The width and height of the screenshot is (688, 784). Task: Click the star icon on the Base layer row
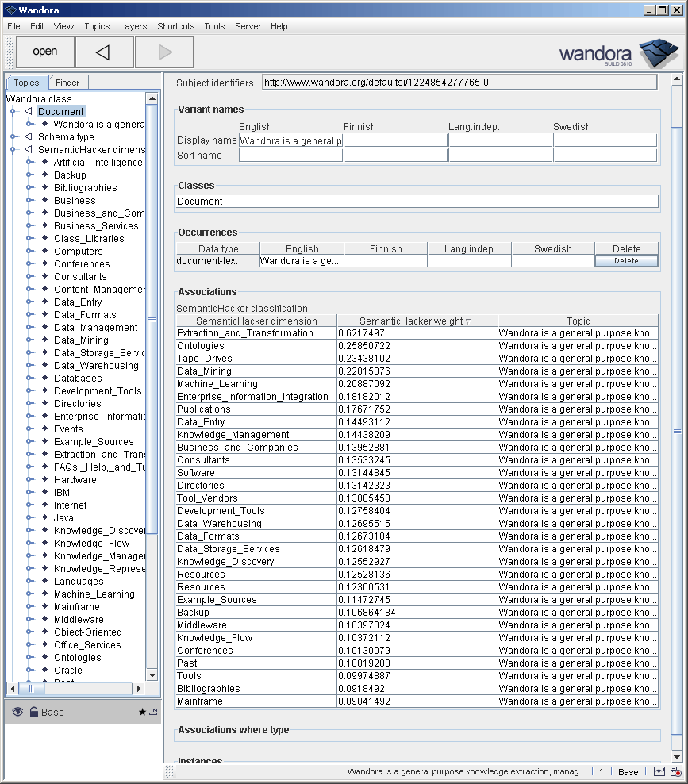142,711
